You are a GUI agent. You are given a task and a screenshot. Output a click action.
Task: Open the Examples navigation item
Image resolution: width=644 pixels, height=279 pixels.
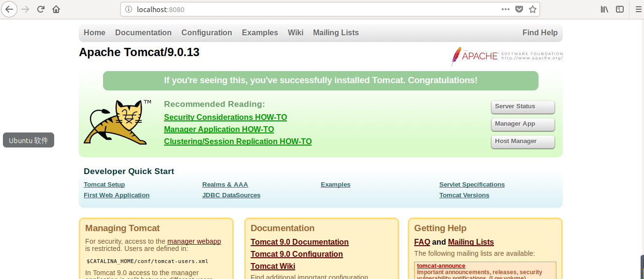pos(260,33)
